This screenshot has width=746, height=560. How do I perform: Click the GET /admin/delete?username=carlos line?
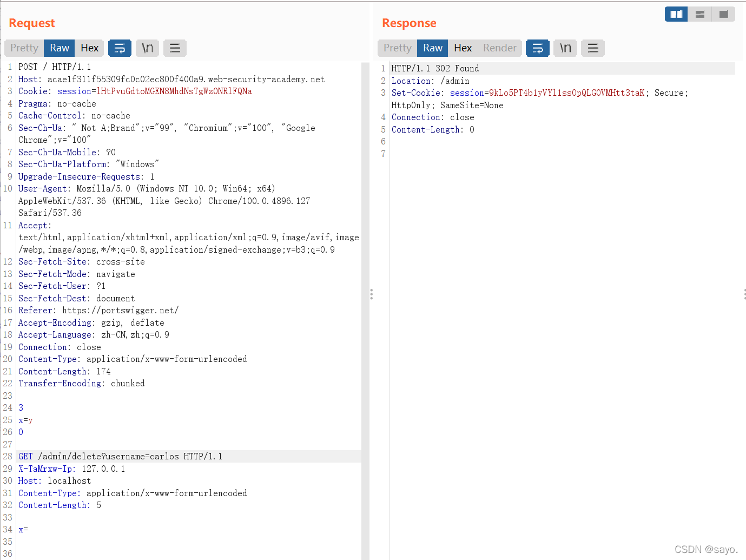[x=121, y=457]
